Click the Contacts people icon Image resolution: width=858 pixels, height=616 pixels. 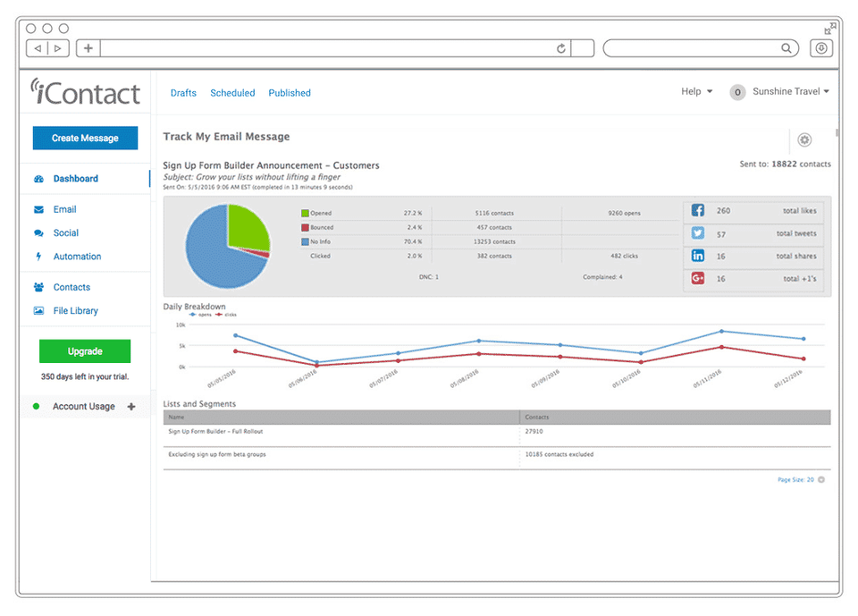click(38, 287)
